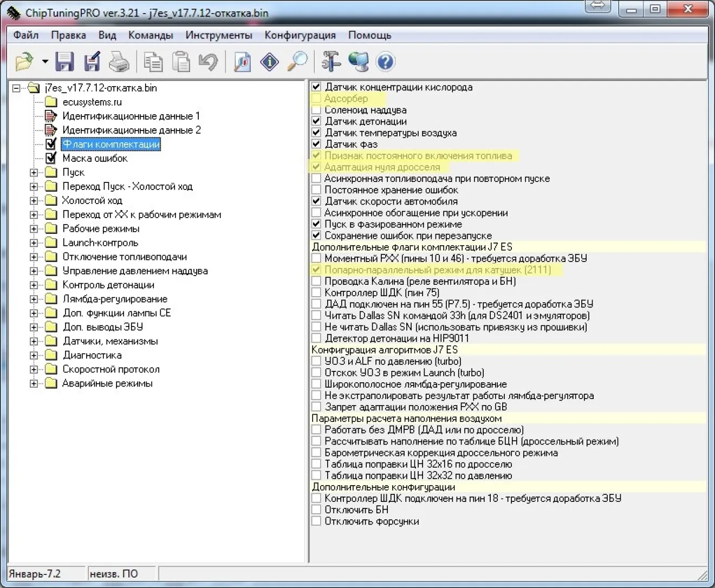Click the Пуск folder icon in the tree
715x588 pixels.
tap(51, 172)
